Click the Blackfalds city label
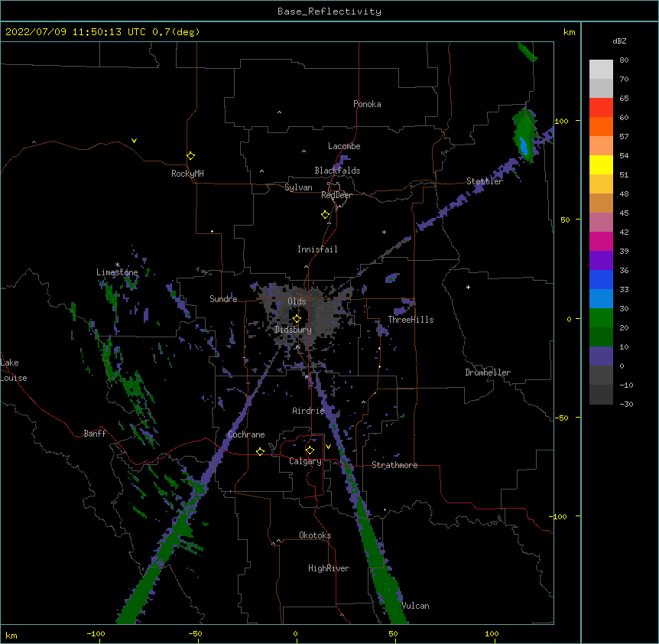Viewport: 659px width, 644px height. [337, 171]
